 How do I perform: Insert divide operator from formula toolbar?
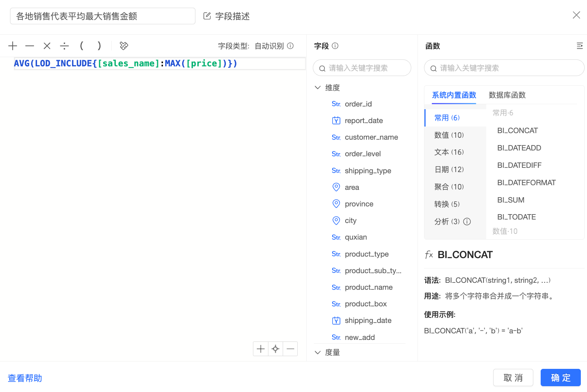(64, 46)
